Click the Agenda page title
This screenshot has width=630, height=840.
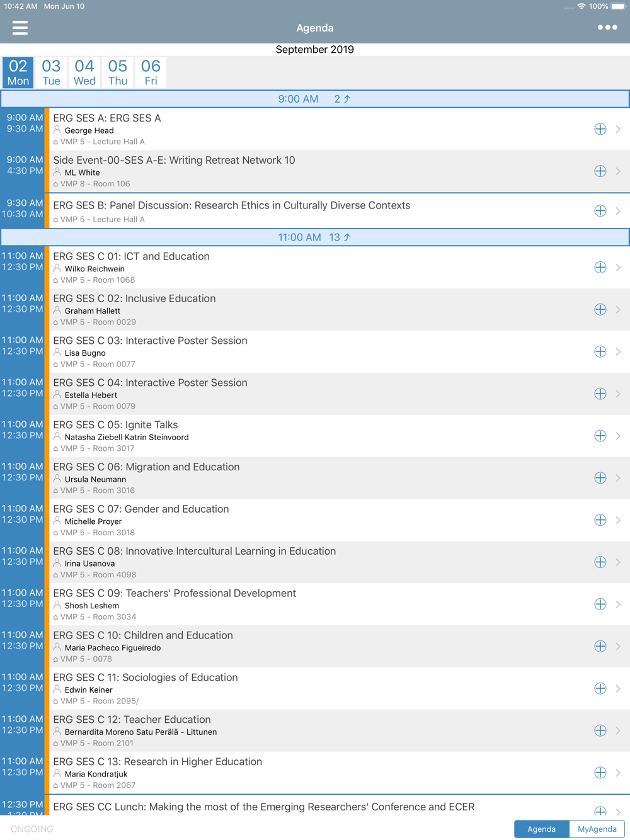[315, 28]
